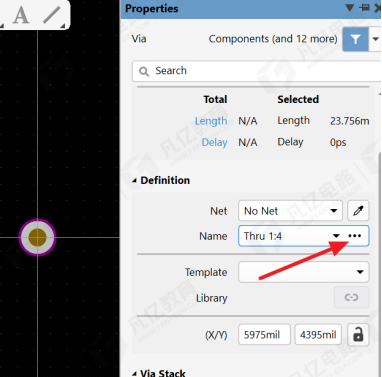Open the filter dropdown arrow
This screenshot has height=377, width=382.
[x=375, y=39]
